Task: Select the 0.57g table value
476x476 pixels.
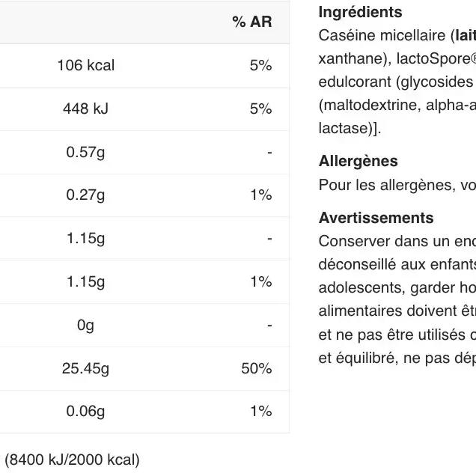Action: click(x=85, y=152)
